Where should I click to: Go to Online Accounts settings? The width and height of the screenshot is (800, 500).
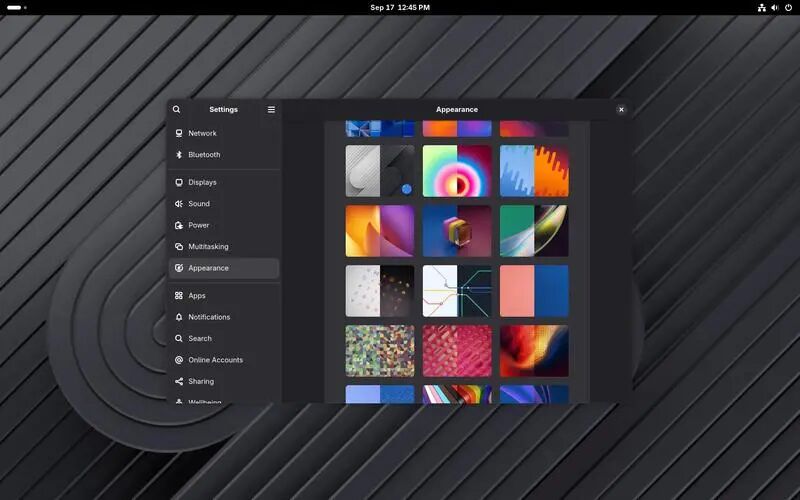click(224, 360)
